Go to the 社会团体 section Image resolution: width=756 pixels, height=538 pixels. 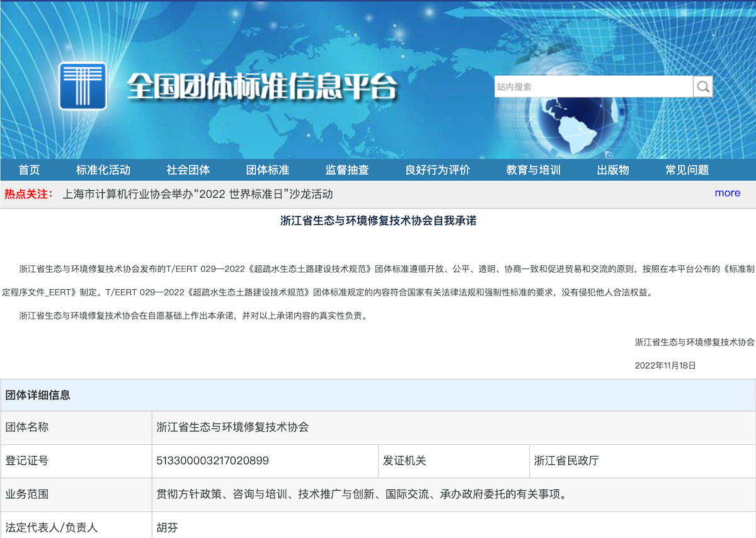(188, 170)
